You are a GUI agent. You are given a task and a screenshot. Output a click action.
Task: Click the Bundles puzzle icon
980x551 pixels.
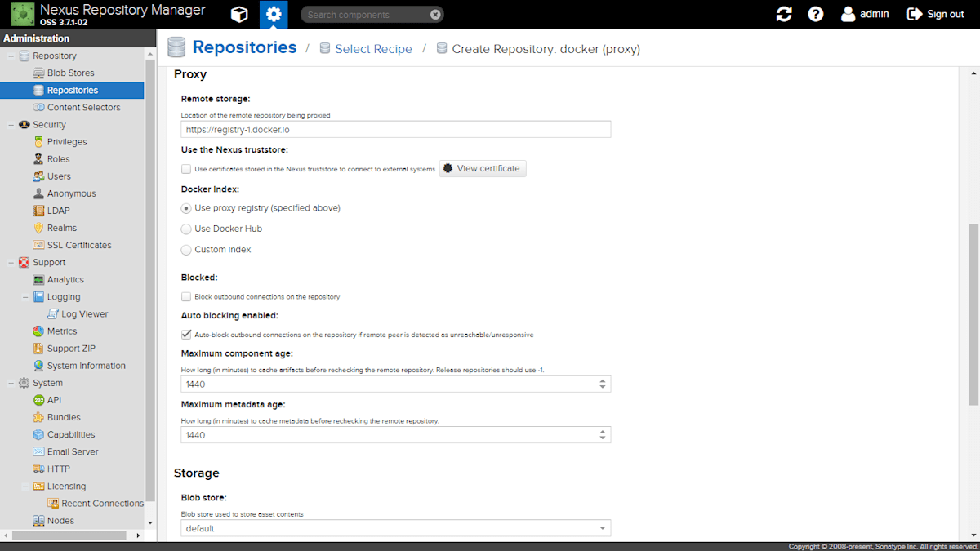38,417
